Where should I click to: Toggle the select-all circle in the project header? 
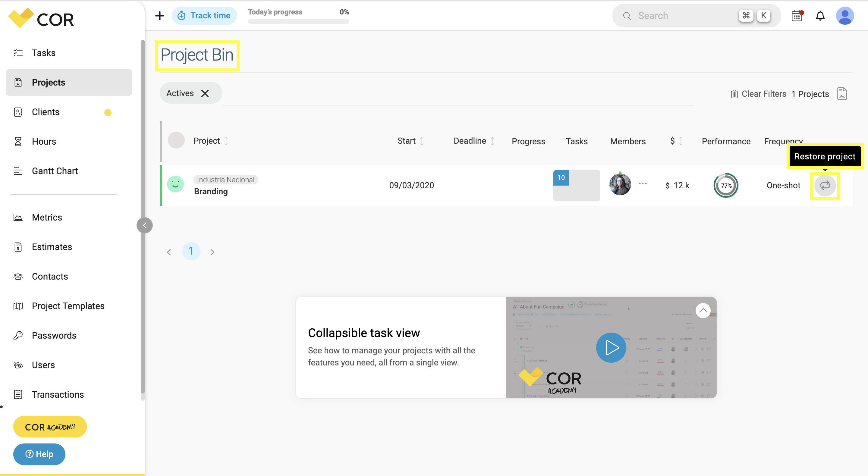[176, 140]
